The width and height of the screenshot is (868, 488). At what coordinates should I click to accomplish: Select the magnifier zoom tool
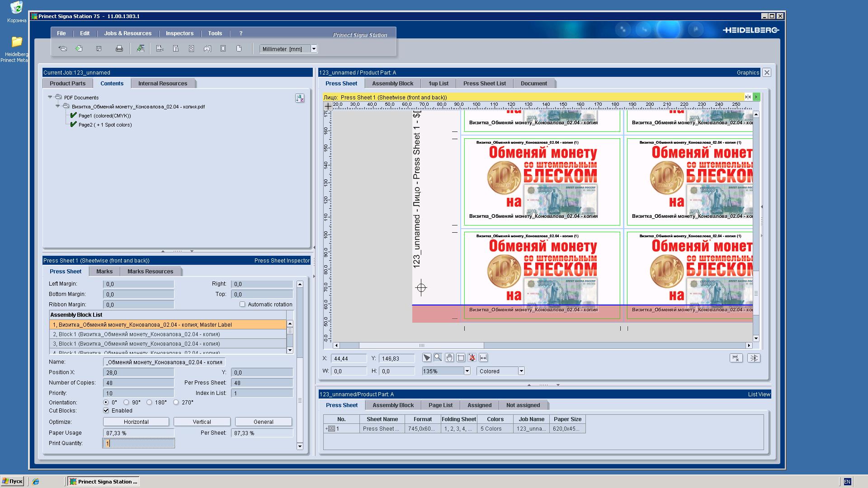pos(438,358)
